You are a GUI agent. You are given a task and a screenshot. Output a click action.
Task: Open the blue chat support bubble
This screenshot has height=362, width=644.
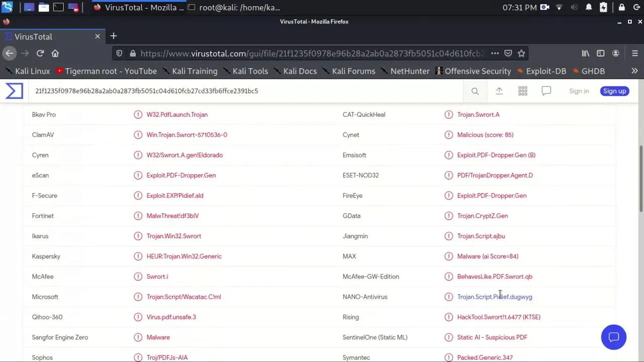(613, 337)
